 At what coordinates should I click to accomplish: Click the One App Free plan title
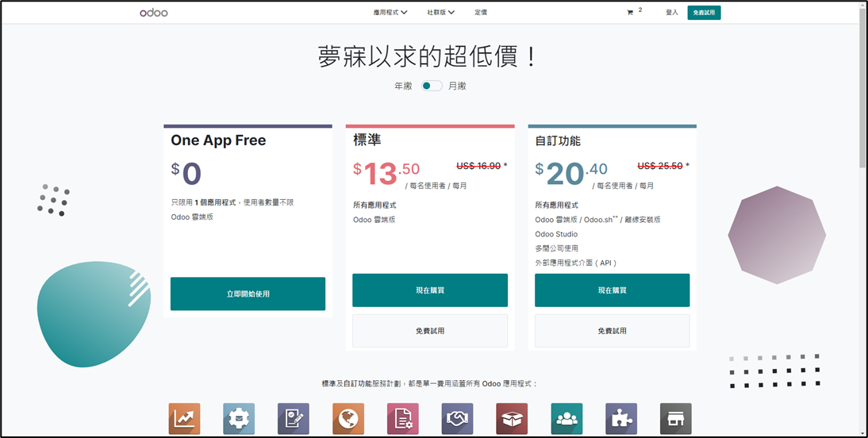click(218, 140)
